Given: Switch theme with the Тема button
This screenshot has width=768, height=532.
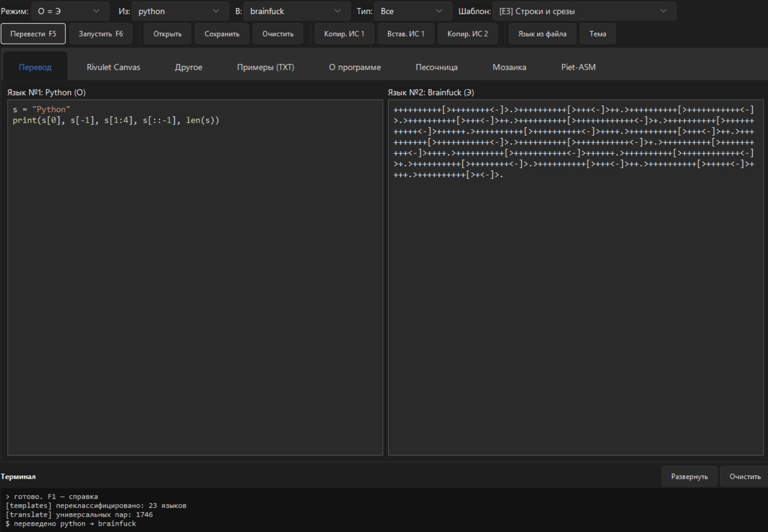Looking at the screenshot, I should coord(598,34).
